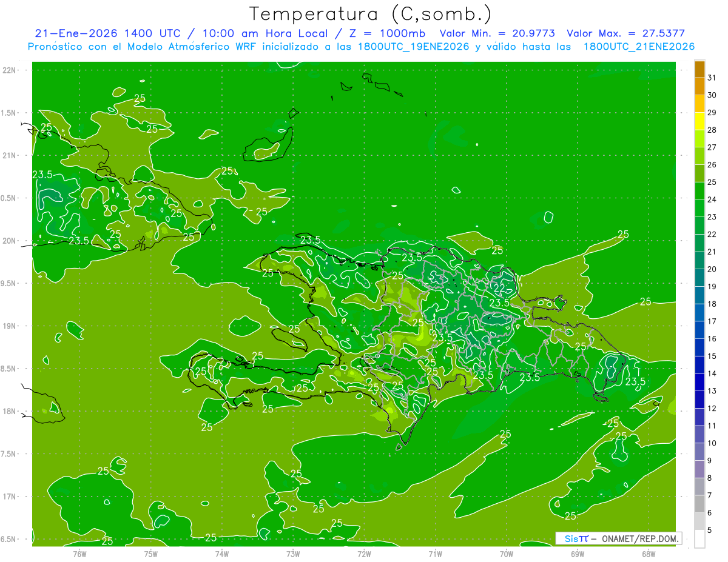Click the purple color bar swatch between 9 and 10
The width and height of the screenshot is (728, 562).
point(699,452)
